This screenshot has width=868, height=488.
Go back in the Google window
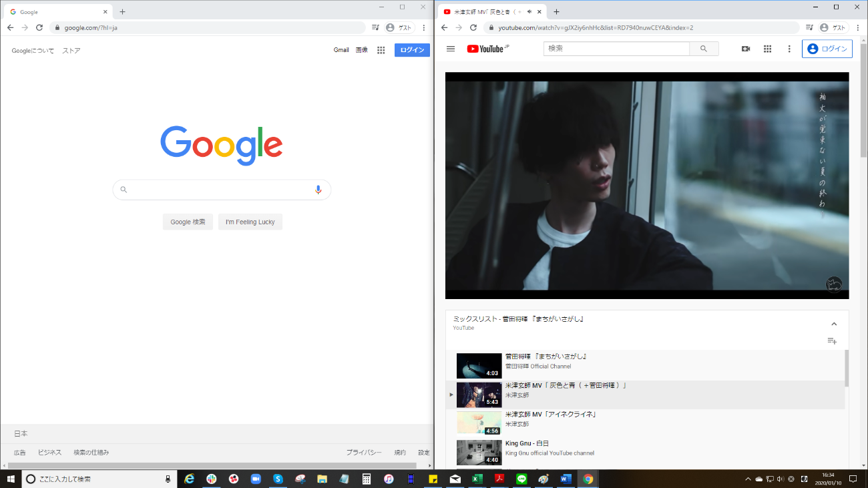10,27
